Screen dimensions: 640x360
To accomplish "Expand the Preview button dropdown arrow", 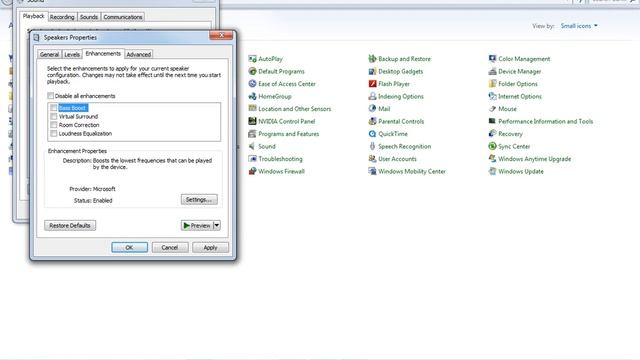I will click(217, 225).
